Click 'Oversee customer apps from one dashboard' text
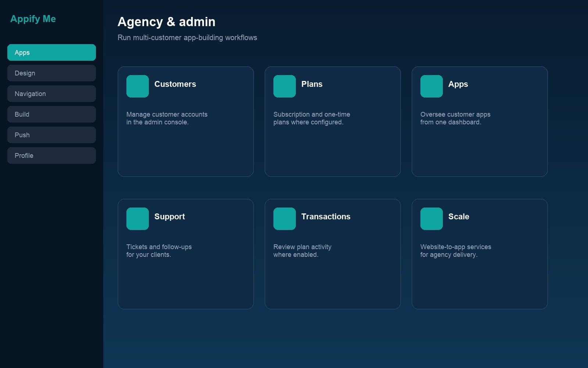The width and height of the screenshot is (588, 368). 455,118
